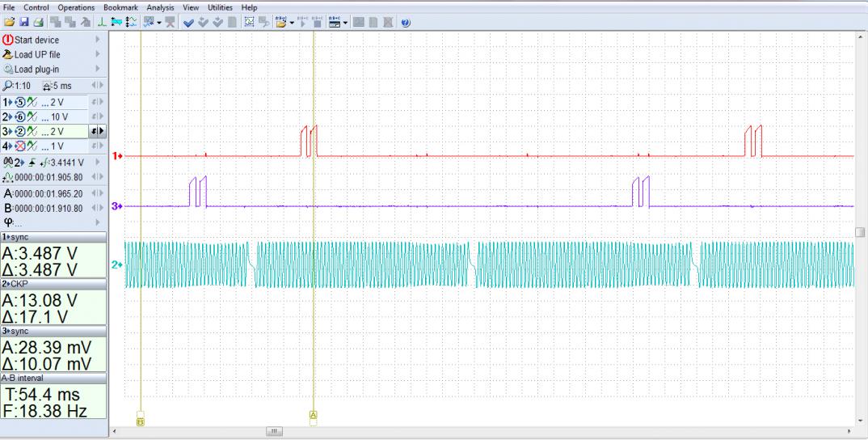This screenshot has width=868, height=440.
Task: Open dropdown arrow beside folder script icon
Action: (x=293, y=22)
